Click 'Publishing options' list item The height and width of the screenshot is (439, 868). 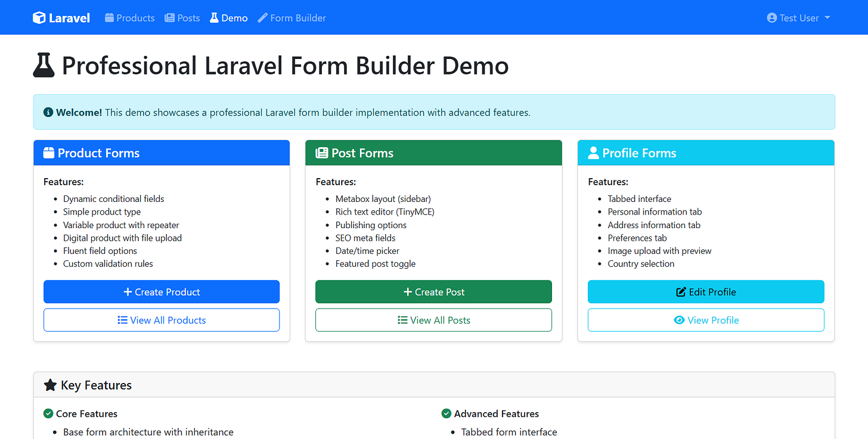click(x=371, y=225)
